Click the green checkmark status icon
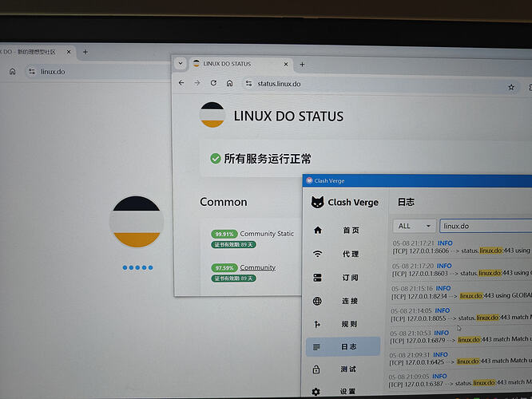This screenshot has width=532, height=399. pos(216,158)
